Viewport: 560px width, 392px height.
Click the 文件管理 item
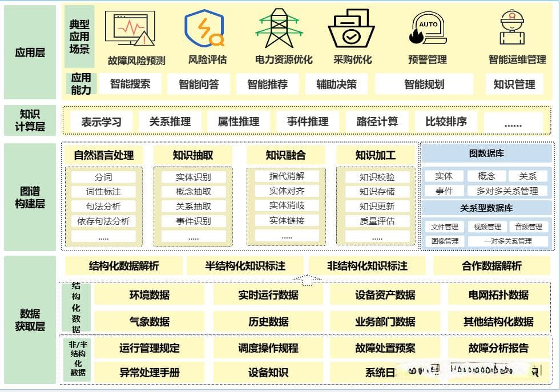[444, 227]
